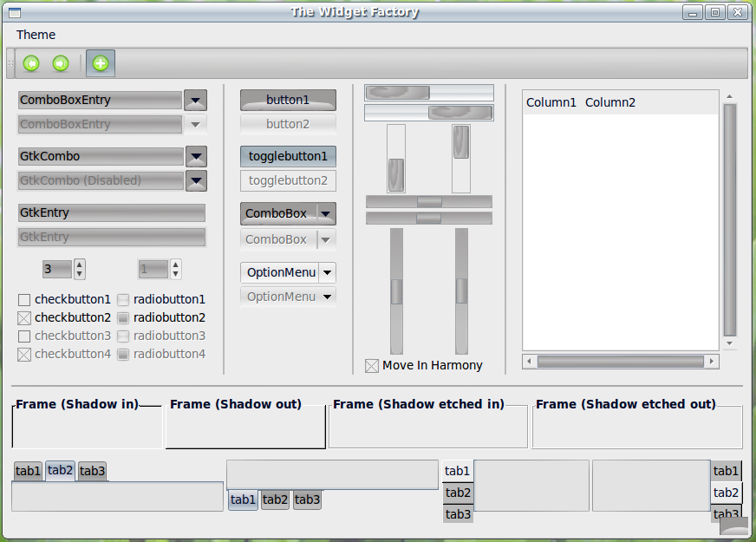Screen dimensions: 756x542
Task: Click the resize grip in window corner
Action: tap(733, 526)
